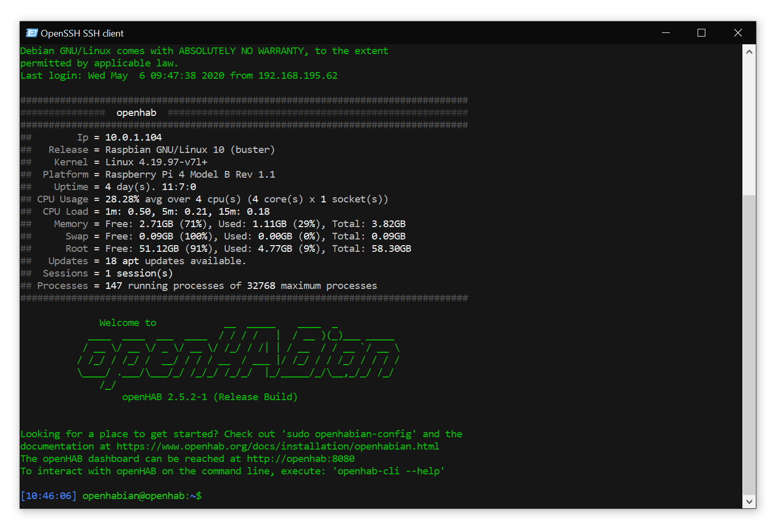This screenshot has height=532, width=779.
Task: Click the 'Processes' label
Action: 62,286
